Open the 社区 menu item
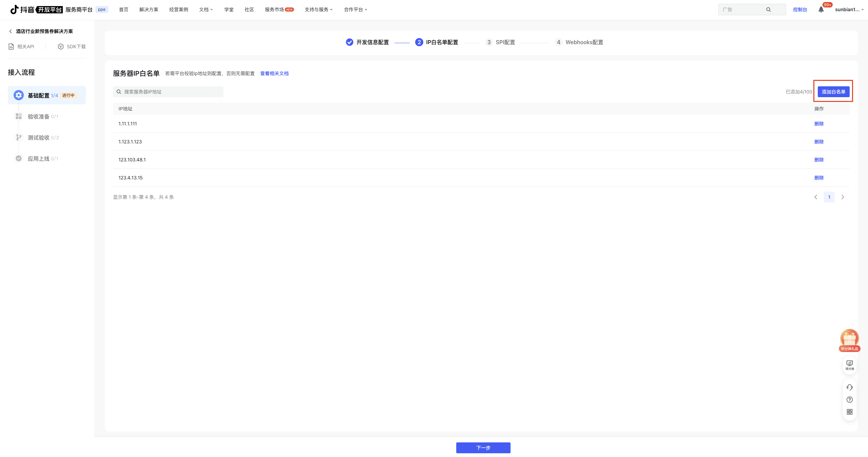868x457 pixels. [249, 10]
